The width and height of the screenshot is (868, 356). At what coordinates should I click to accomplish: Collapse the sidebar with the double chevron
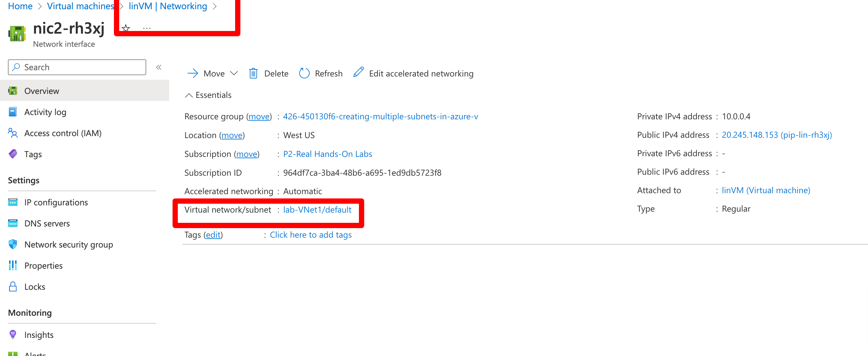click(x=159, y=67)
